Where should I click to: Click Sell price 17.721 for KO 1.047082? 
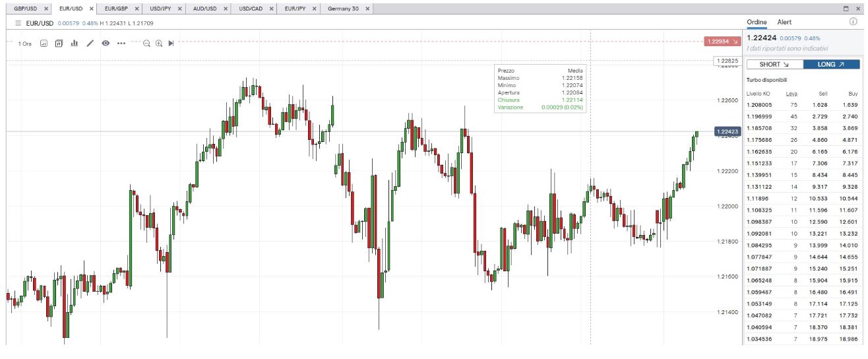[x=819, y=316]
